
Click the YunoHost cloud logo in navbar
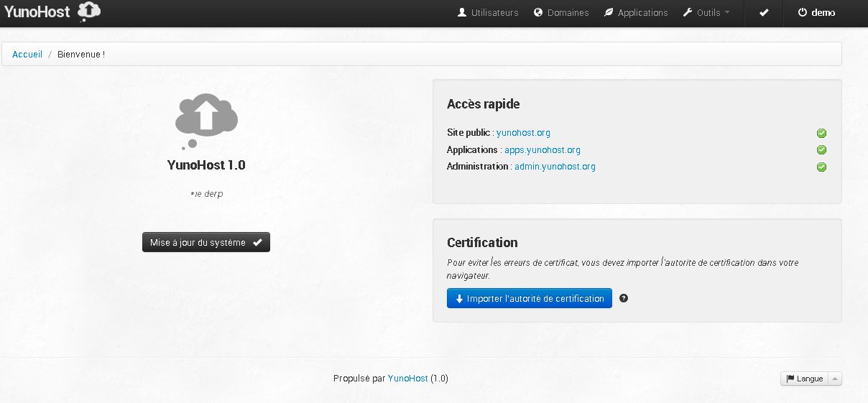click(89, 11)
